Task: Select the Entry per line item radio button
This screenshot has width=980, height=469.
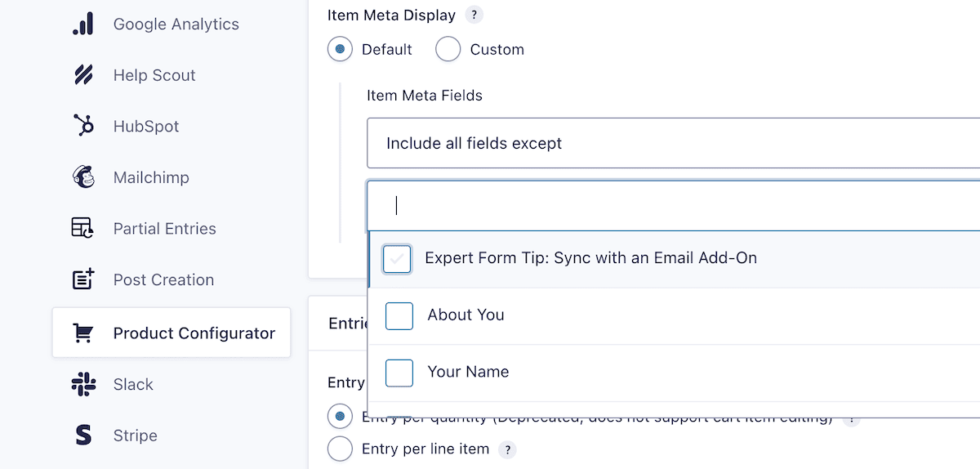Action: [x=341, y=449]
